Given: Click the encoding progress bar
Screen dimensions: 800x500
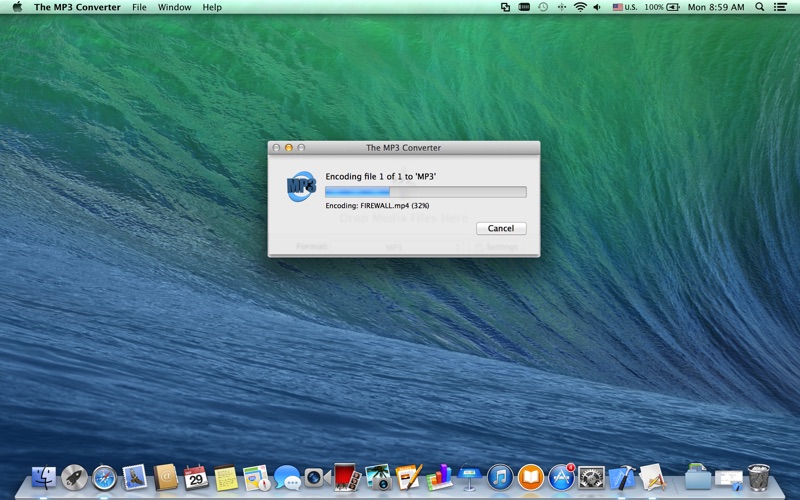Looking at the screenshot, I should [x=426, y=192].
